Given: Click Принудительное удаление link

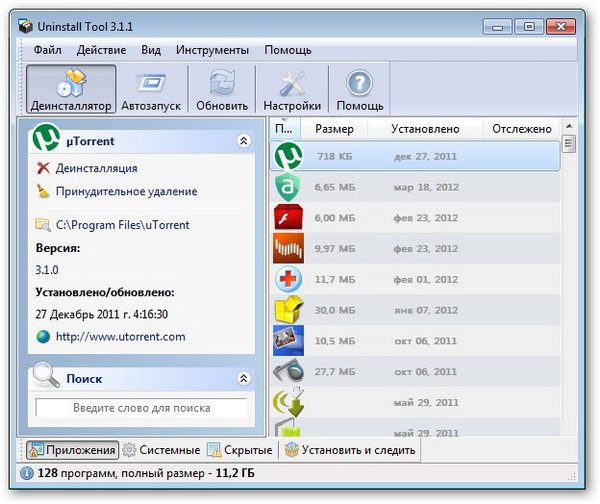Looking at the screenshot, I should click(x=126, y=191).
